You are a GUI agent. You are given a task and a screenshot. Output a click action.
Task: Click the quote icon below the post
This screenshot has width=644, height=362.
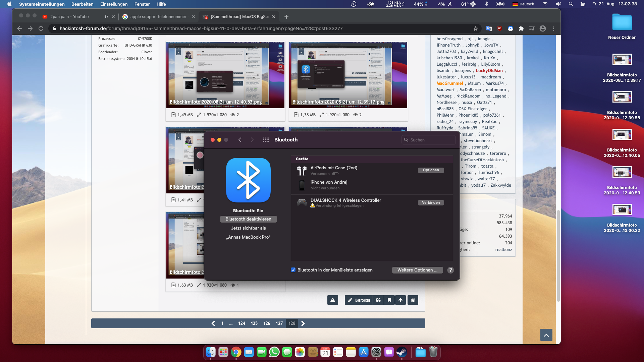point(378,300)
